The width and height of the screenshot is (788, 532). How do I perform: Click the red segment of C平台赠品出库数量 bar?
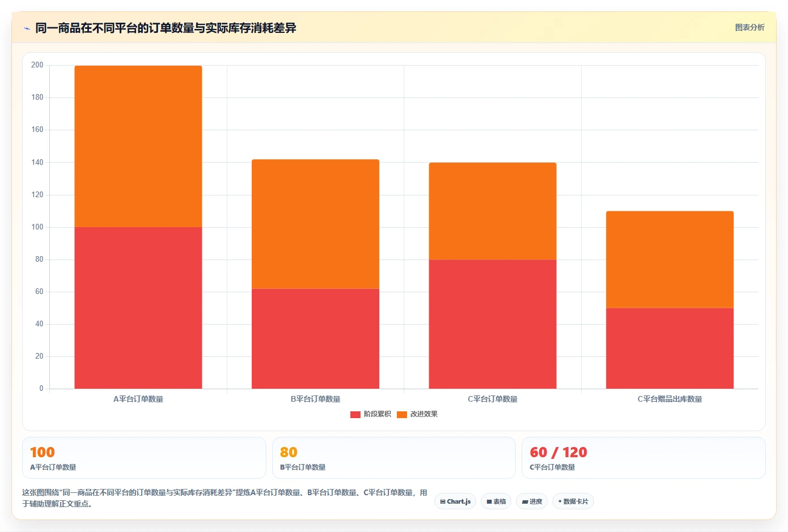point(670,348)
